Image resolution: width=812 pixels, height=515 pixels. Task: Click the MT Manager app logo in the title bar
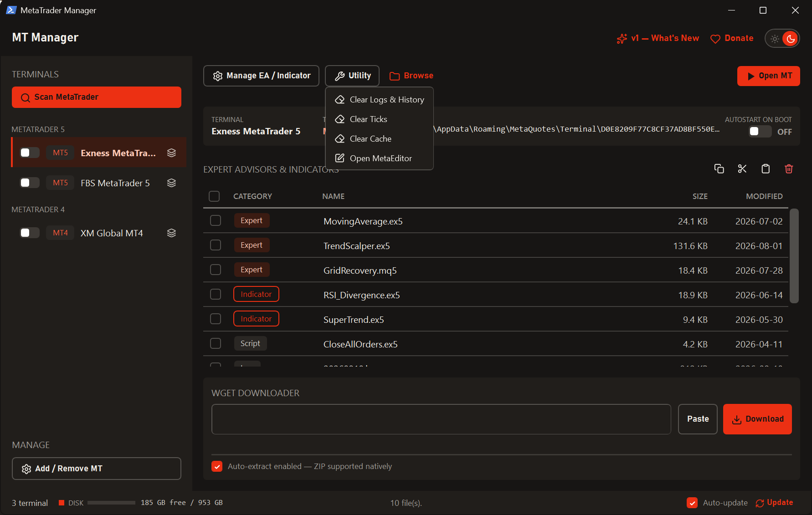pyautogui.click(x=11, y=10)
